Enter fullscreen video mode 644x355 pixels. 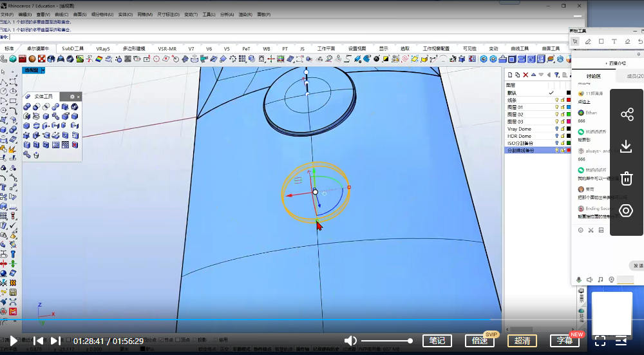click(600, 341)
